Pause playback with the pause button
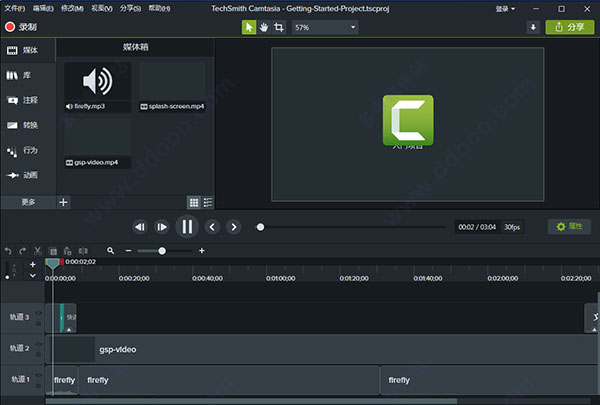Screen dimensions: 600x405 (187, 227)
